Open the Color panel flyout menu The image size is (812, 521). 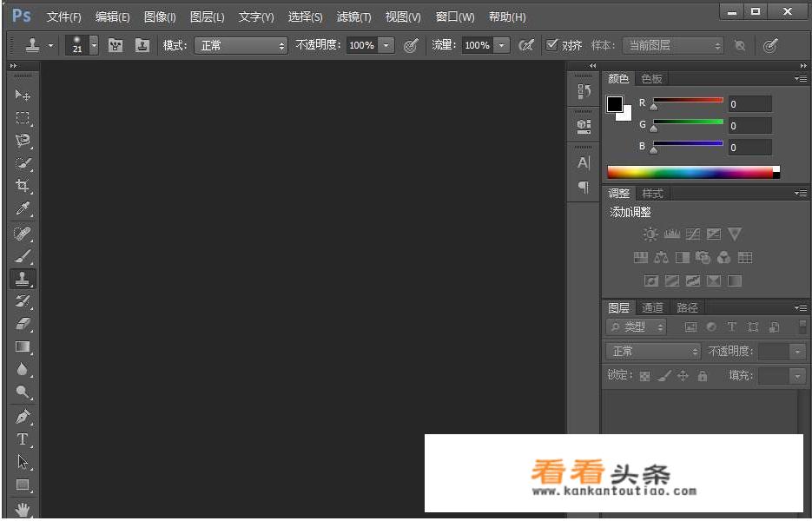[x=801, y=79]
